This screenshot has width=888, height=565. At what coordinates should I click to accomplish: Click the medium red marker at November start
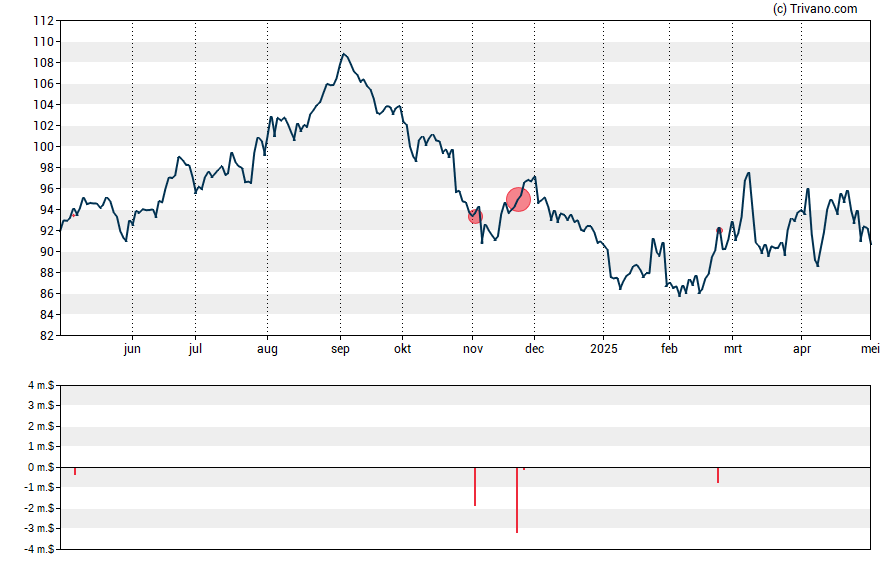[x=475, y=216]
